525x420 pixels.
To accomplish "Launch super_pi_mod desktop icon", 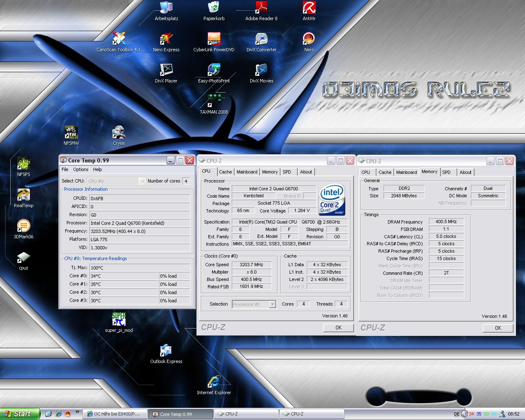I will tap(119, 323).
